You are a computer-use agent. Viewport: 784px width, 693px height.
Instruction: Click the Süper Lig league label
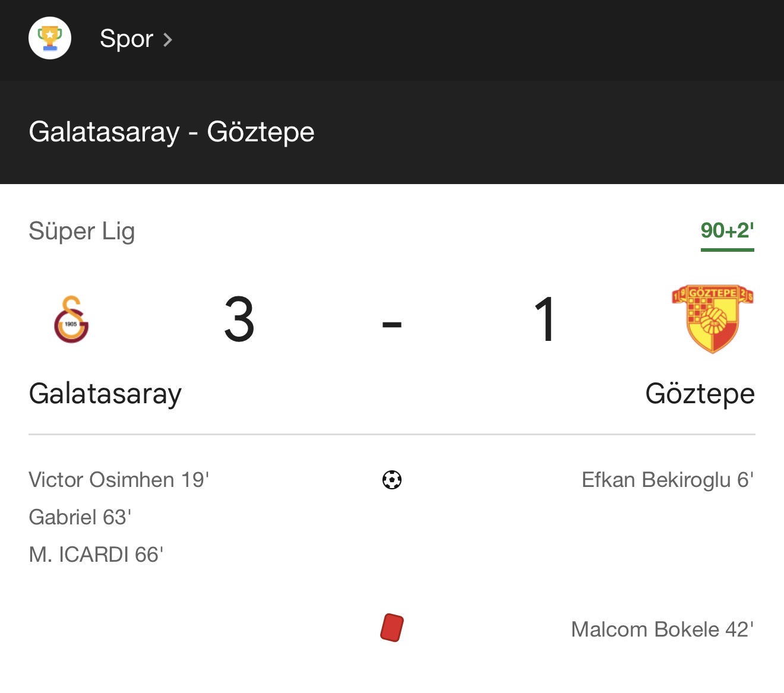pos(82,231)
